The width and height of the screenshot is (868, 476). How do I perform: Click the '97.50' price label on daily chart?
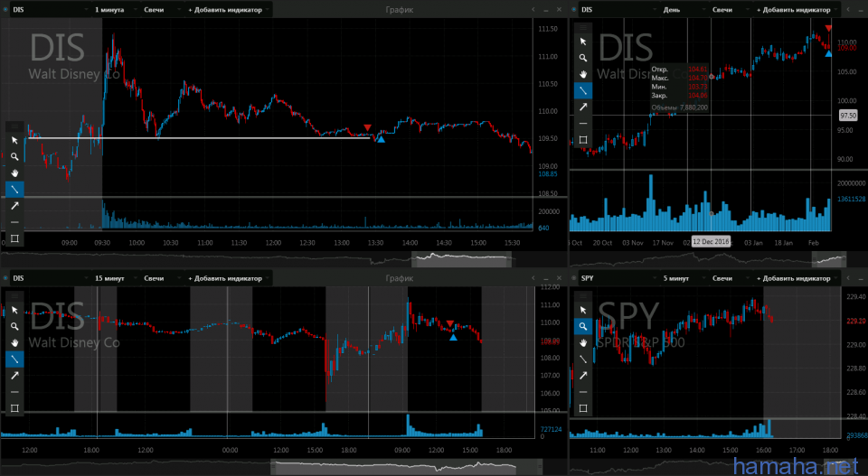[847, 116]
